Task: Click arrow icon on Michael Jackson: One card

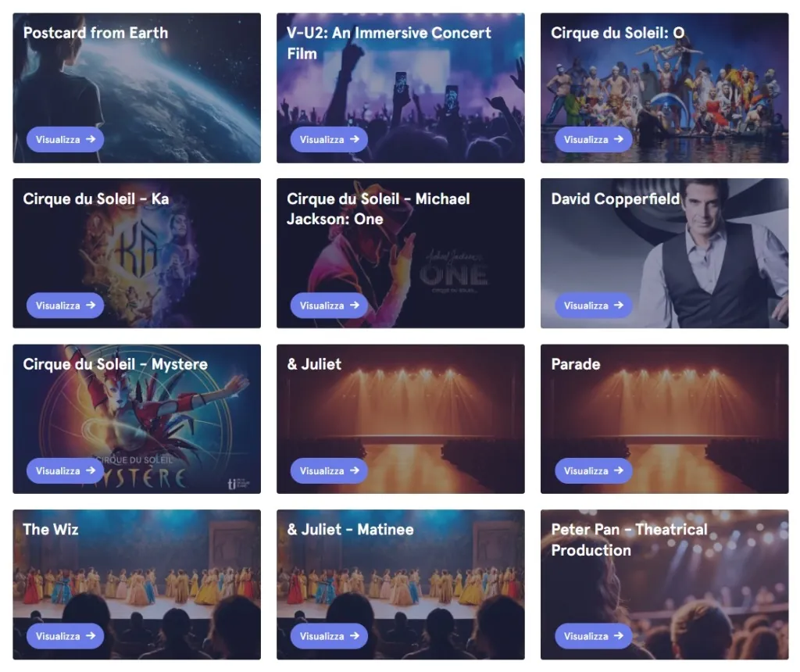Action: [355, 305]
